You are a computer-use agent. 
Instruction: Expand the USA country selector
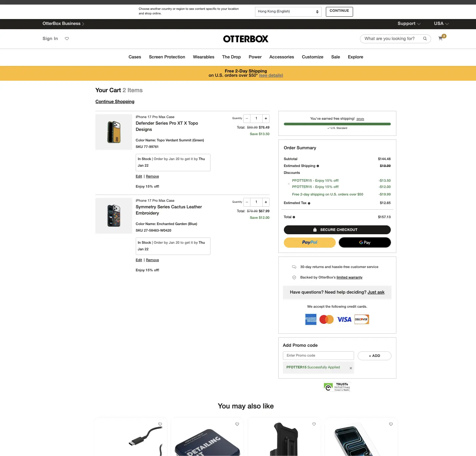pos(441,24)
